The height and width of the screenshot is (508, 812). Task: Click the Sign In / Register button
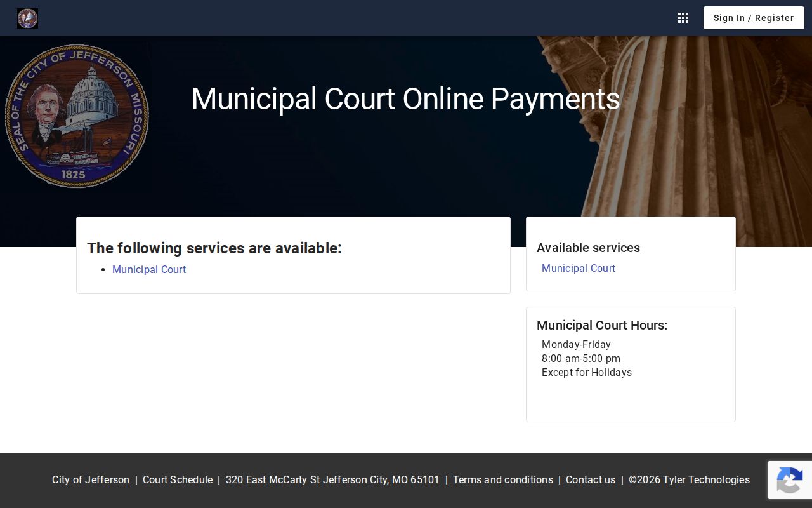754,18
